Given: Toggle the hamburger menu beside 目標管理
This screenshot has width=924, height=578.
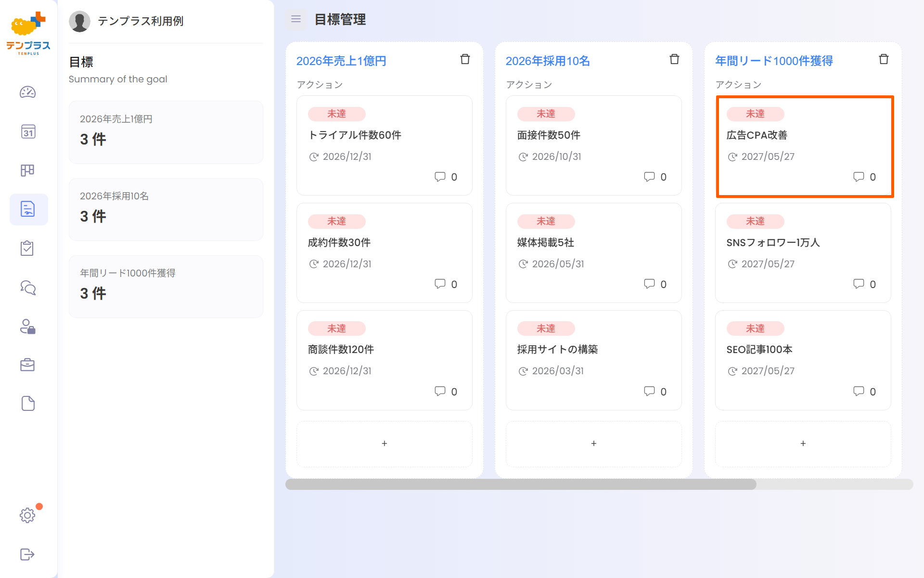Looking at the screenshot, I should tap(296, 19).
